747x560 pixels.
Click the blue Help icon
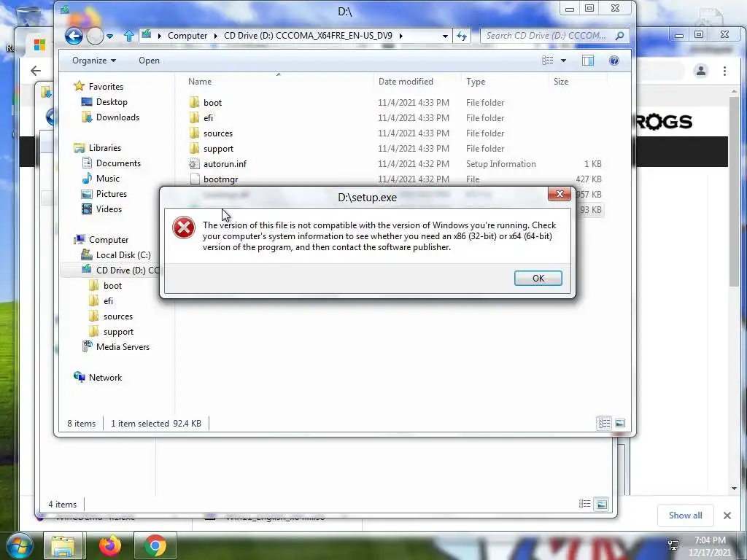(614, 61)
